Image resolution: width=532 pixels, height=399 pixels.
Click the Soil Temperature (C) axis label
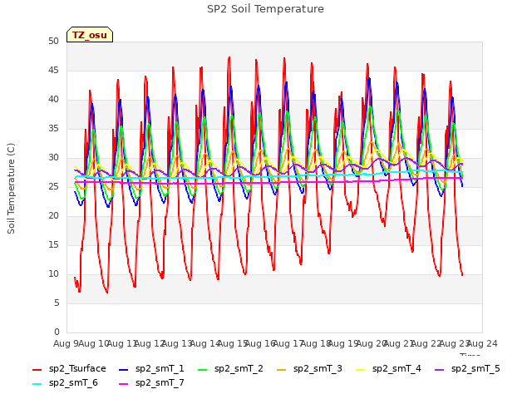coord(11,189)
